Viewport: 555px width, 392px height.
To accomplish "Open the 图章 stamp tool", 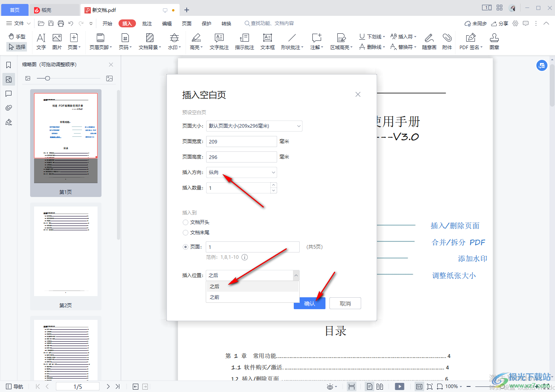I will [x=494, y=42].
